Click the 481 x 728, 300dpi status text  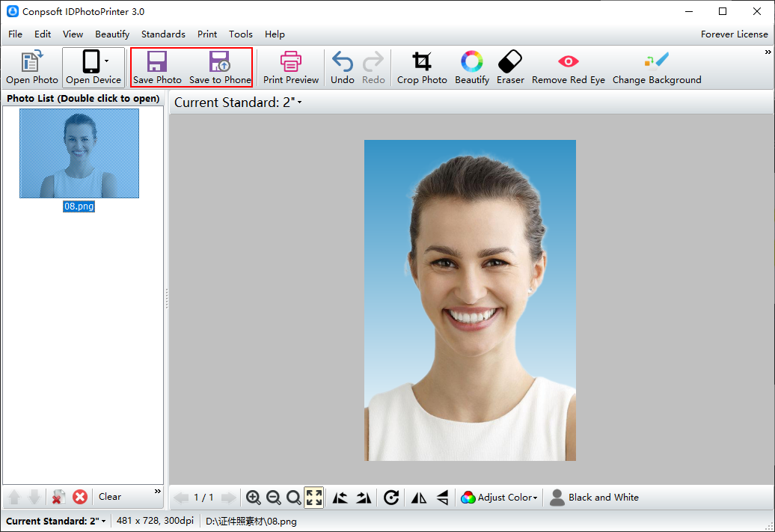pos(155,521)
